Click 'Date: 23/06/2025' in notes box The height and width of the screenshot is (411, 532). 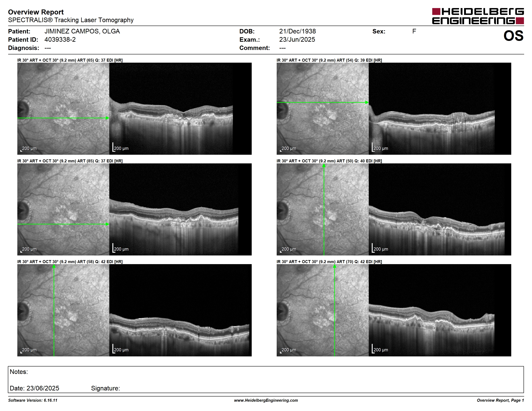34,388
